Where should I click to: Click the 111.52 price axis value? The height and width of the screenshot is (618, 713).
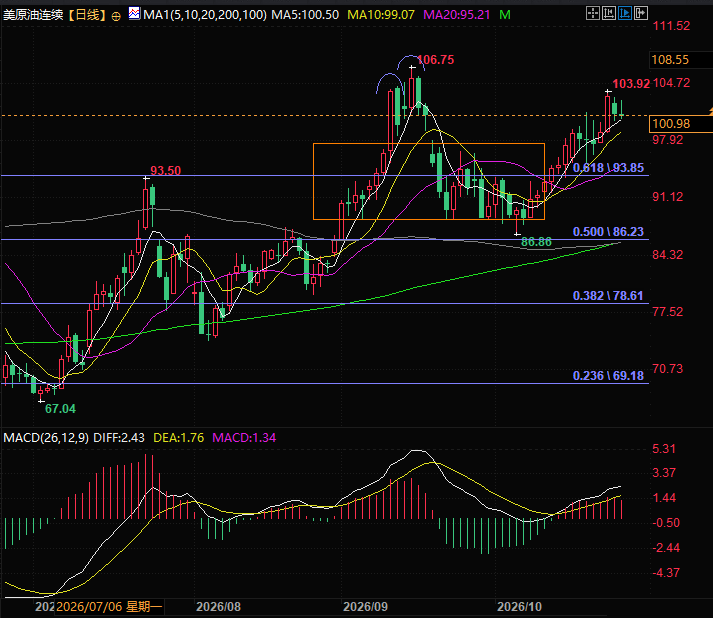pos(671,26)
